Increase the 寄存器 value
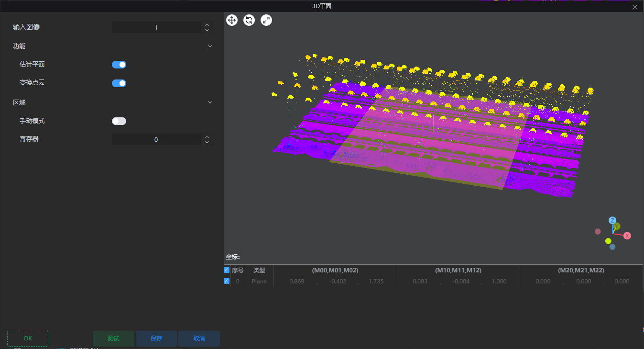Image resolution: width=644 pixels, height=349 pixels. (207, 137)
